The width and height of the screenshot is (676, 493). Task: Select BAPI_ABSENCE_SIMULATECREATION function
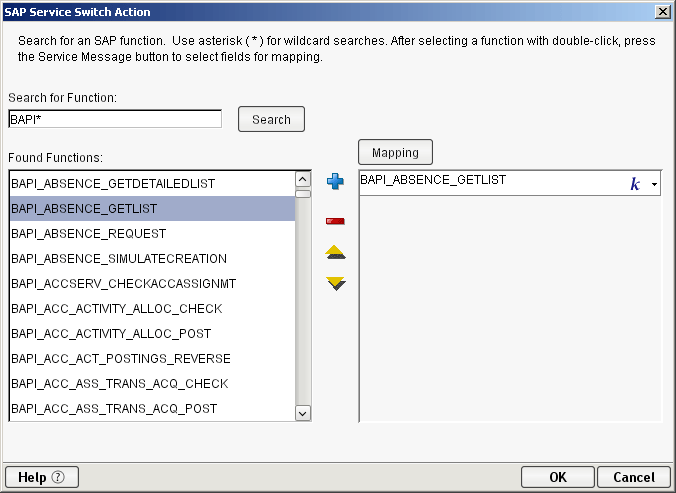coord(152,259)
